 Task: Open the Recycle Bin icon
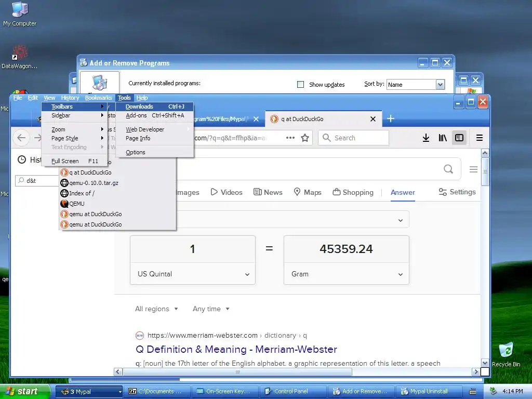point(506,354)
